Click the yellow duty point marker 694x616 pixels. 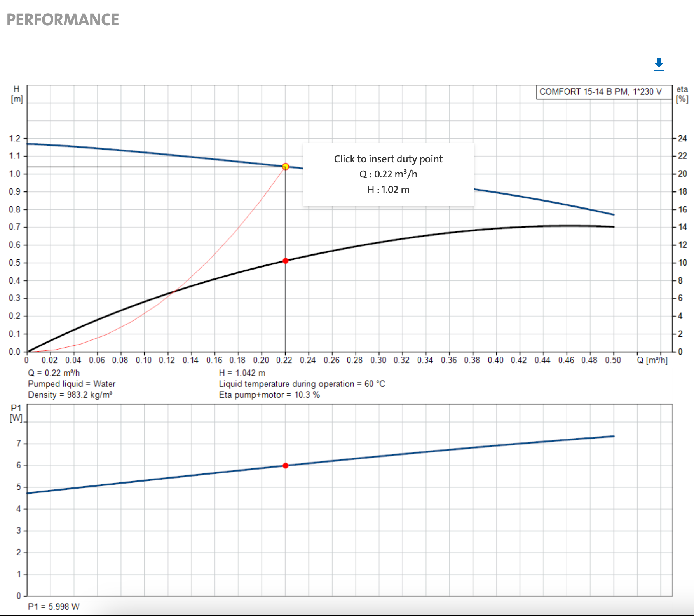(286, 167)
